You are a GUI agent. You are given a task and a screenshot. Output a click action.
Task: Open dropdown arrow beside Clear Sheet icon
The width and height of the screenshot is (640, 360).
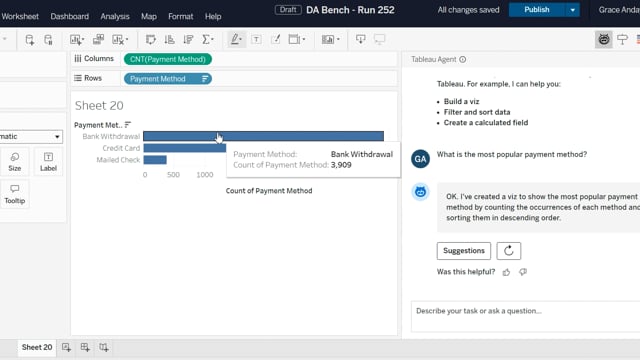(x=127, y=40)
